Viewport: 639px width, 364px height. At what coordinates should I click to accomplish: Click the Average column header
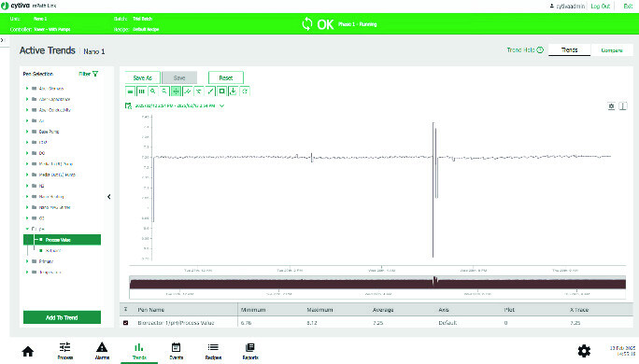click(383, 310)
